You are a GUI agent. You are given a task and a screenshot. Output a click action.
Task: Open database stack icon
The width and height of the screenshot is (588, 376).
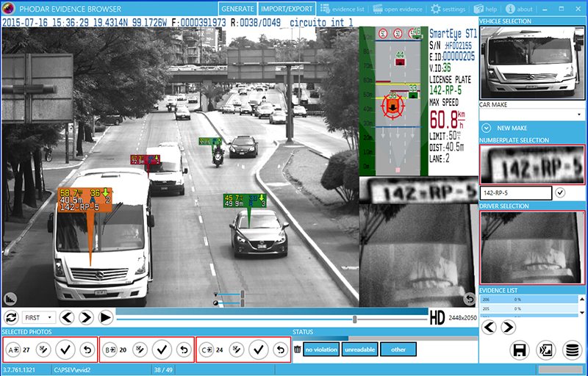pyautogui.click(x=572, y=350)
